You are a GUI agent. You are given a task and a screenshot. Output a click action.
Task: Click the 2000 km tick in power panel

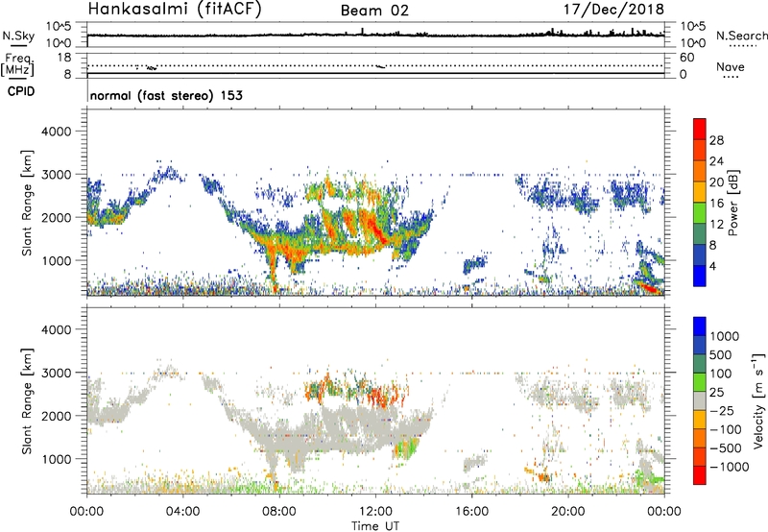pos(56,217)
